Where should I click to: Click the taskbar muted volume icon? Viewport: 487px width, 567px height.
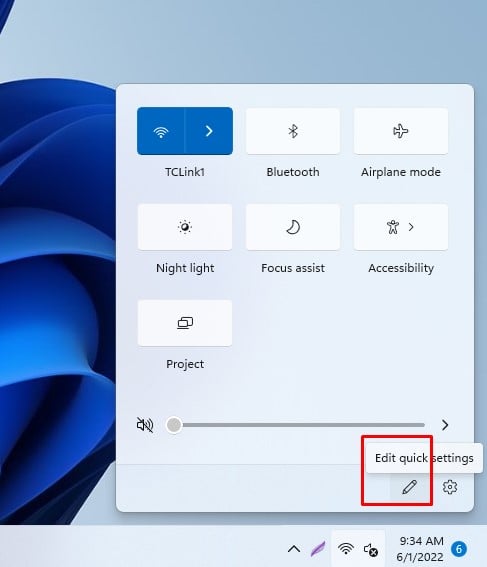click(371, 550)
